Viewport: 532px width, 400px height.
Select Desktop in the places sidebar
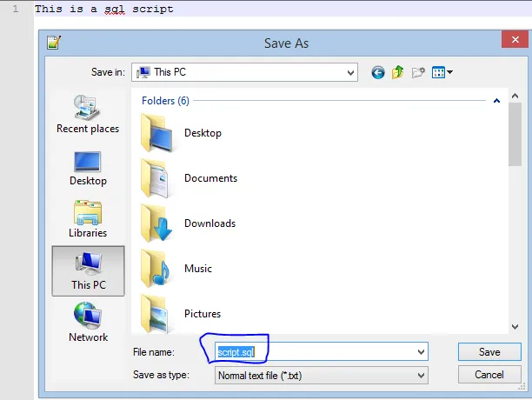point(88,169)
